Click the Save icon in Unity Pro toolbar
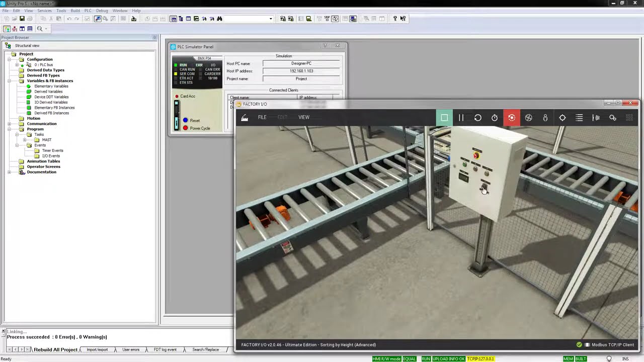The width and height of the screenshot is (644, 362). click(x=22, y=19)
